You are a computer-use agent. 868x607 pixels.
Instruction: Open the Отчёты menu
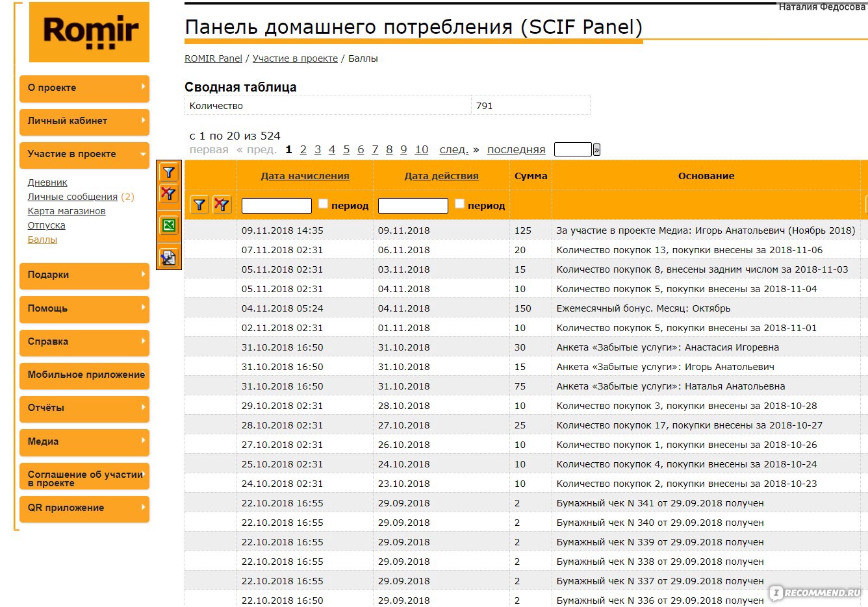pos(84,408)
